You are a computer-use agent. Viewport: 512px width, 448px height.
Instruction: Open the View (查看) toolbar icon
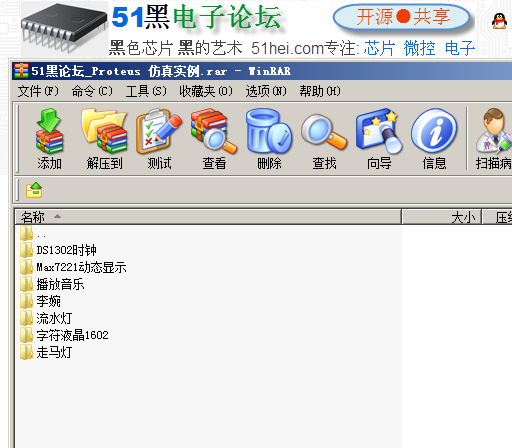(x=214, y=131)
